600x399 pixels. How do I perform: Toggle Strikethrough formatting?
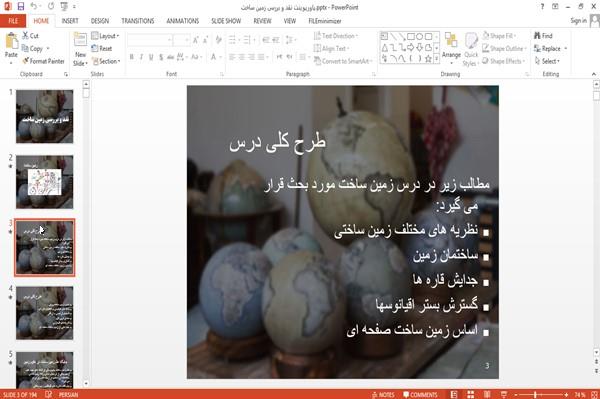[170, 57]
